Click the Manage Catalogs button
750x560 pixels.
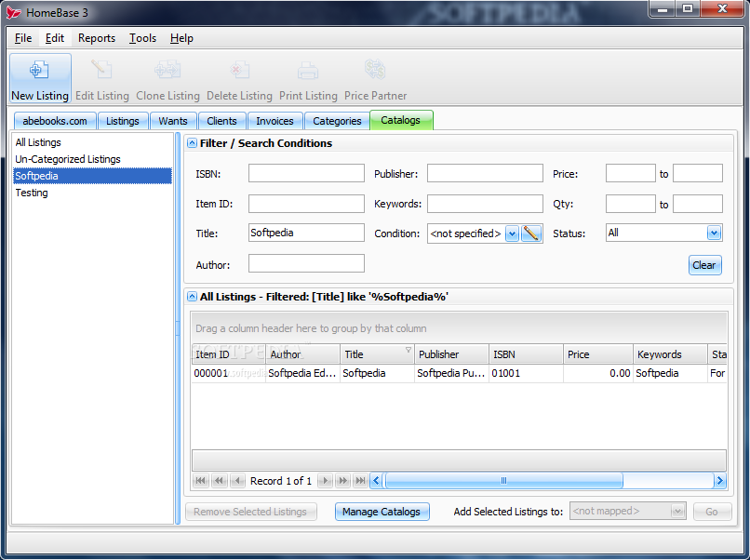382,512
